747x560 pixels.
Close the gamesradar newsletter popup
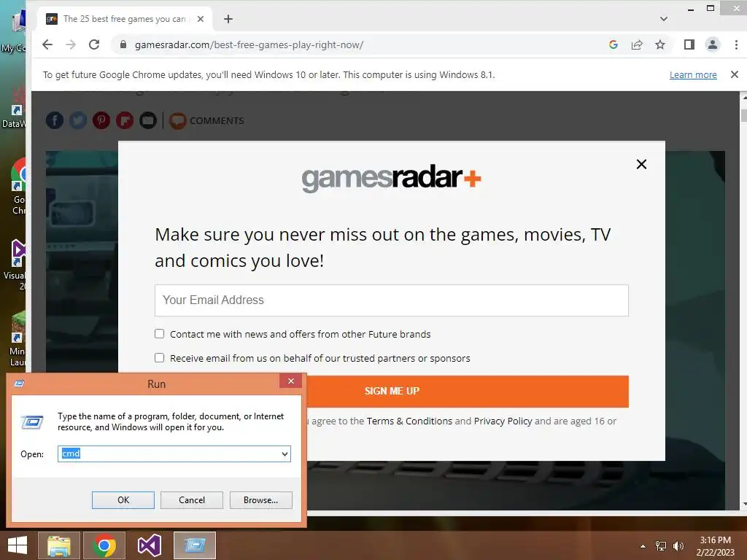[641, 164]
